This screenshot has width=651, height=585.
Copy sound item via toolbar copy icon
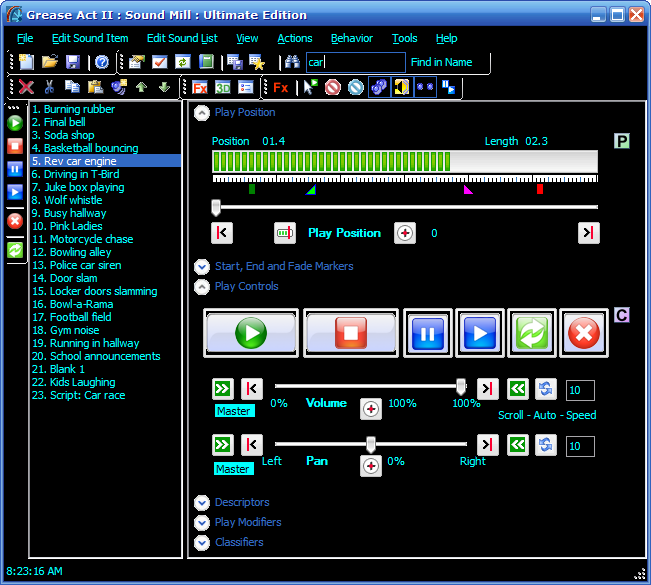(72, 87)
